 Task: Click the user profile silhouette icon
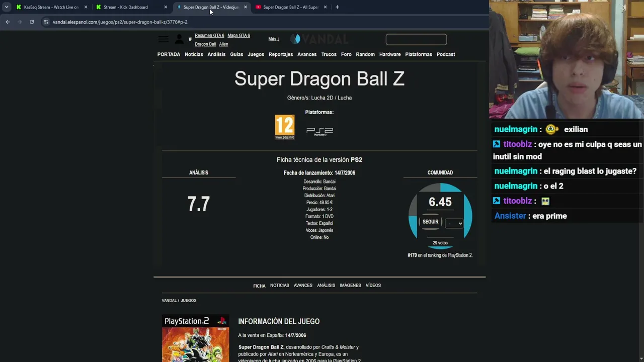tap(179, 39)
